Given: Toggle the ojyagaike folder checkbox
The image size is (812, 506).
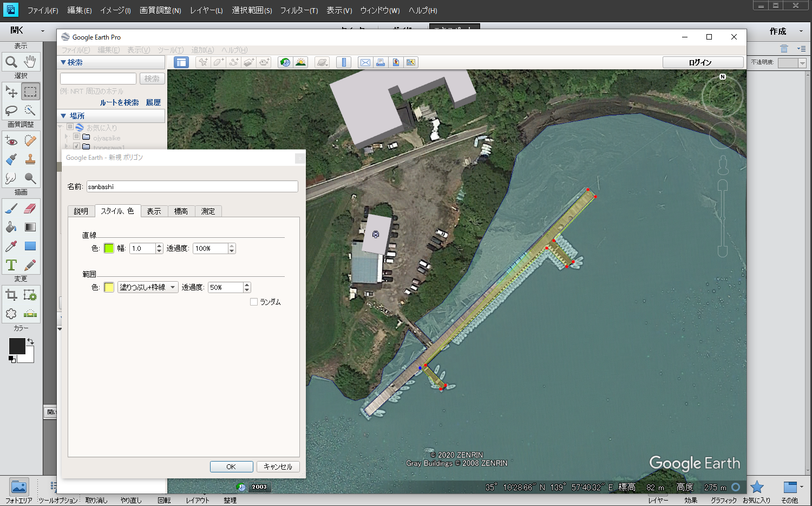Looking at the screenshot, I should point(77,137).
